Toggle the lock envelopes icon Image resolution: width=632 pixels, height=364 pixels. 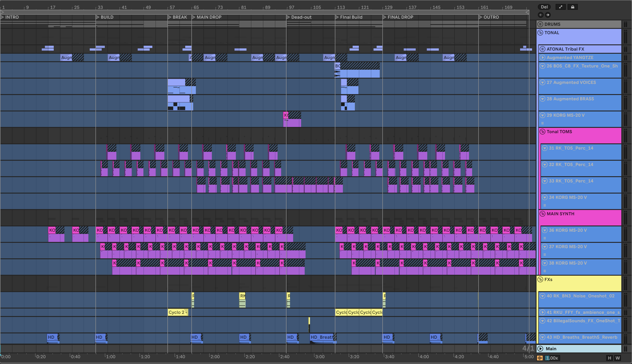(572, 7)
